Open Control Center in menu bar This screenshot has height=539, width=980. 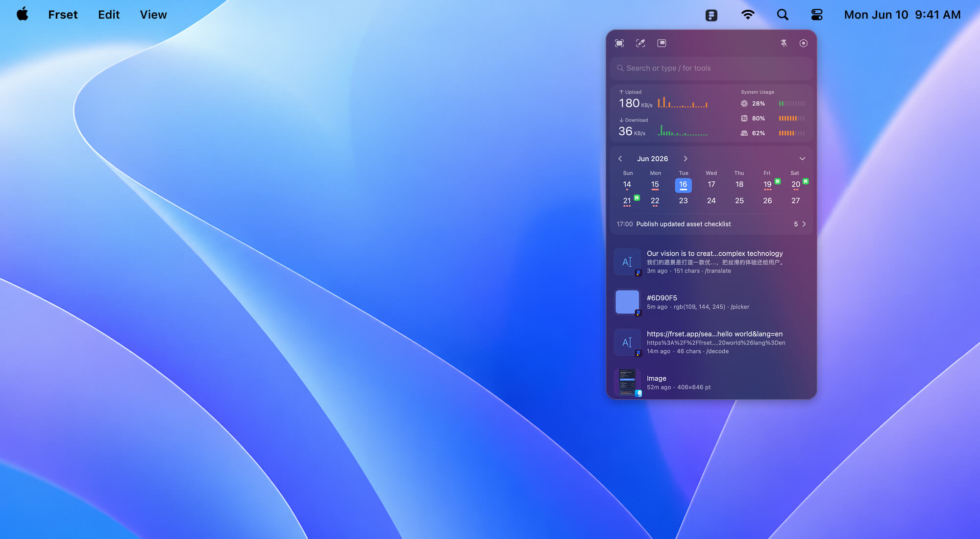[x=817, y=15]
